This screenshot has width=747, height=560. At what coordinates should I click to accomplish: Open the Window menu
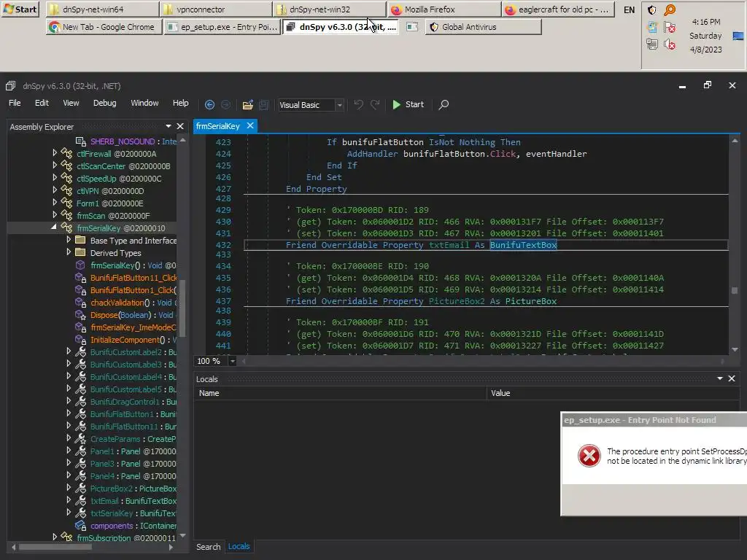144,103
